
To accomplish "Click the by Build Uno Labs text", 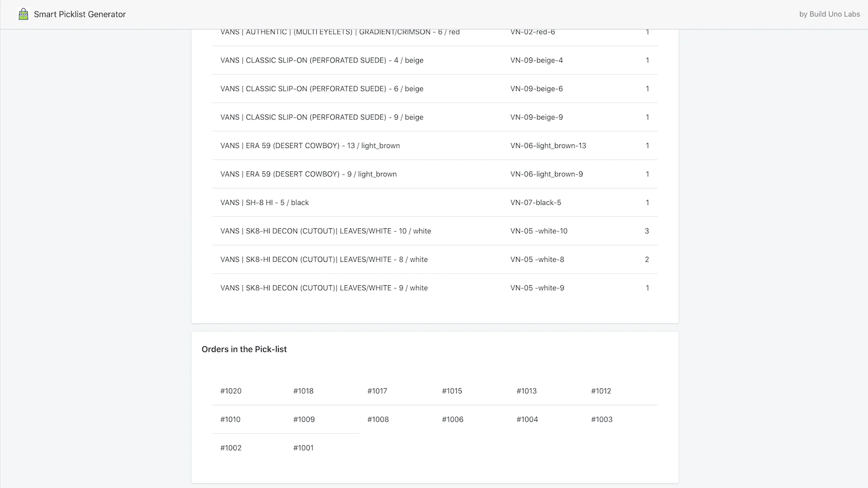I will click(x=829, y=14).
